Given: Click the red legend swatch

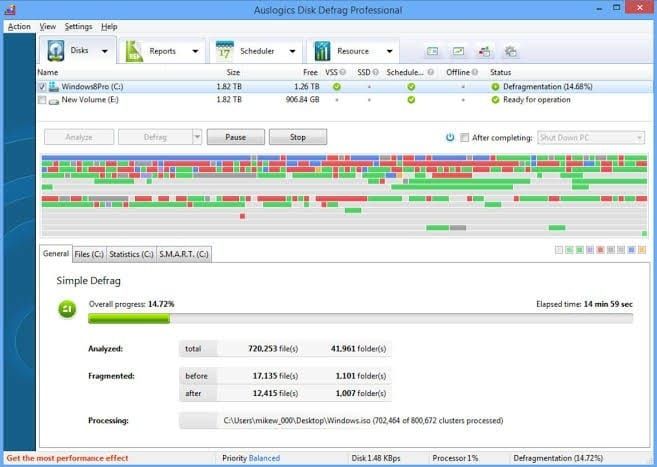Looking at the screenshot, I should [600, 250].
